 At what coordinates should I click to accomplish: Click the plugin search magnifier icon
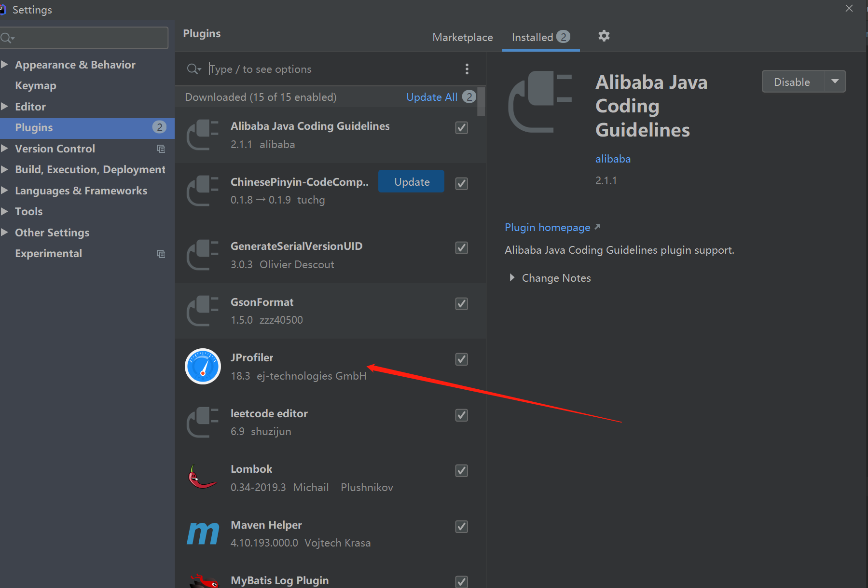pyautogui.click(x=193, y=69)
